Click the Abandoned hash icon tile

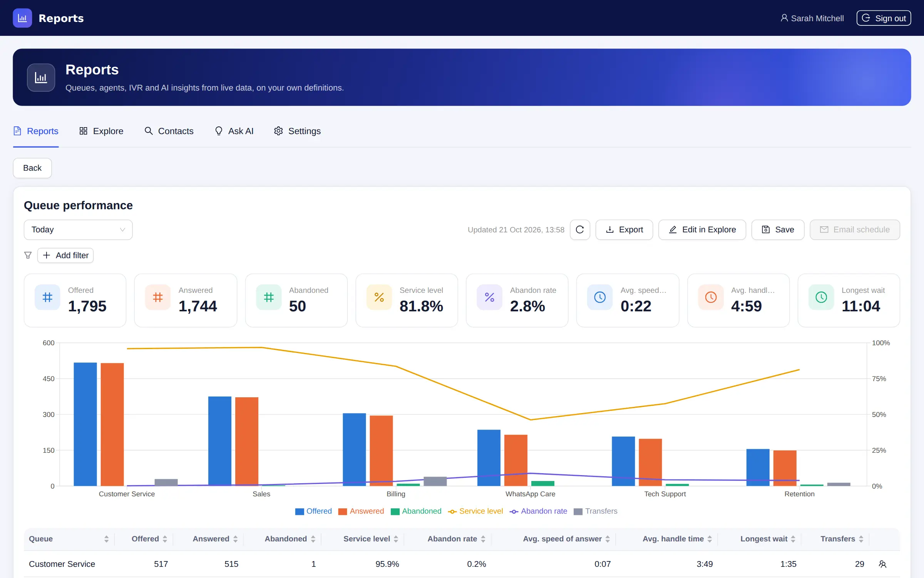click(x=269, y=297)
